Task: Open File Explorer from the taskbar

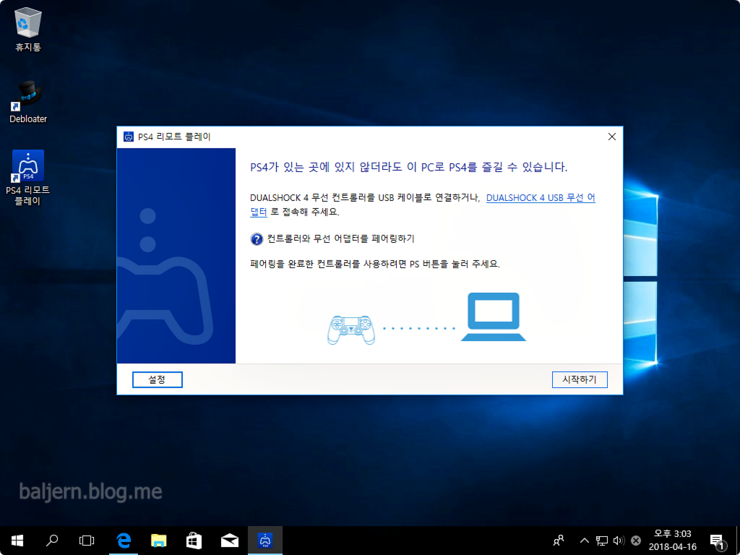Action: click(159, 541)
